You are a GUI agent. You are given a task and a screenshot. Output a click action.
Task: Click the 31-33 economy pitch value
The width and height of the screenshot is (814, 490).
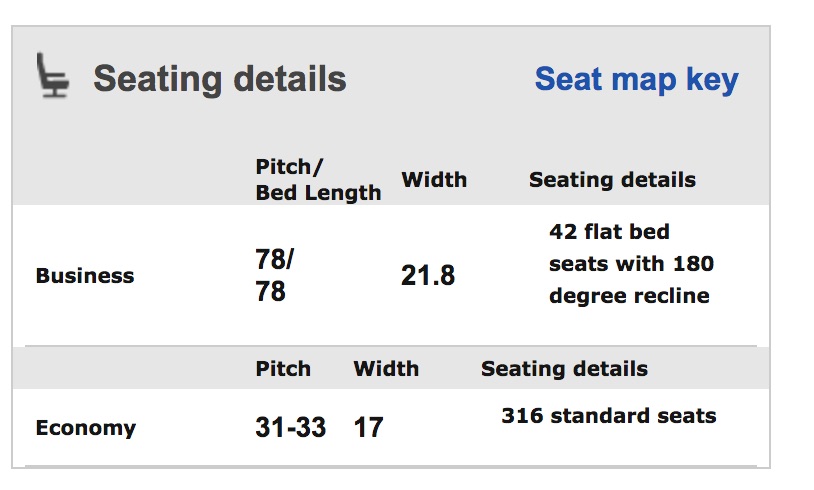(290, 428)
